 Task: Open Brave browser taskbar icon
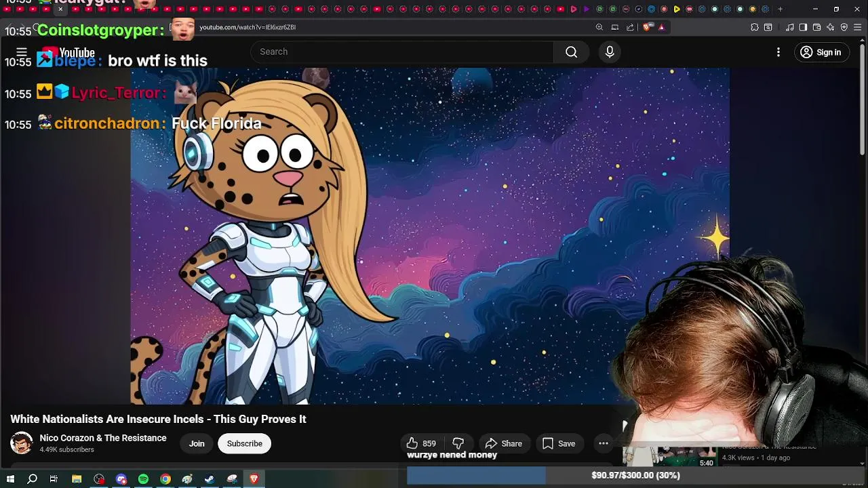tap(254, 479)
